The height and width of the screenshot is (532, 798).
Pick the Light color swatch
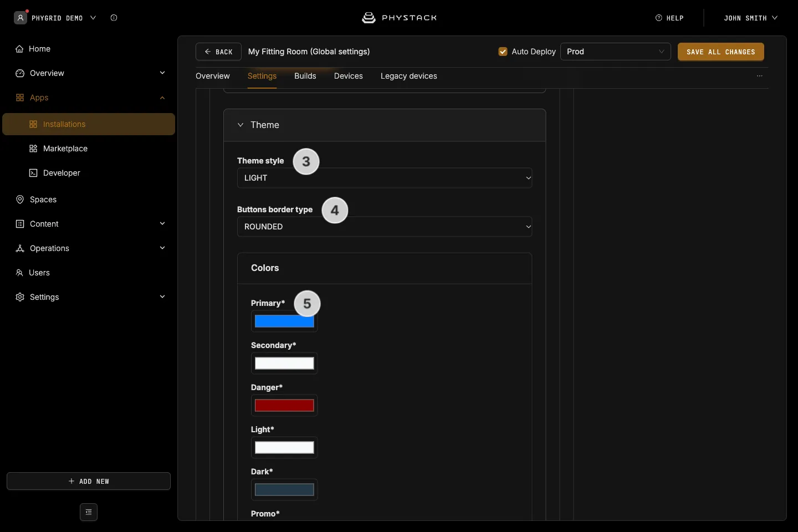[x=284, y=448]
